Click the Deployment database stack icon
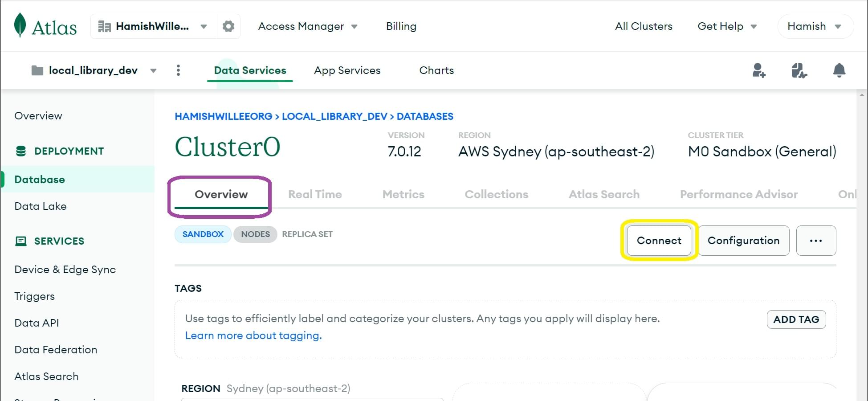 [20, 151]
